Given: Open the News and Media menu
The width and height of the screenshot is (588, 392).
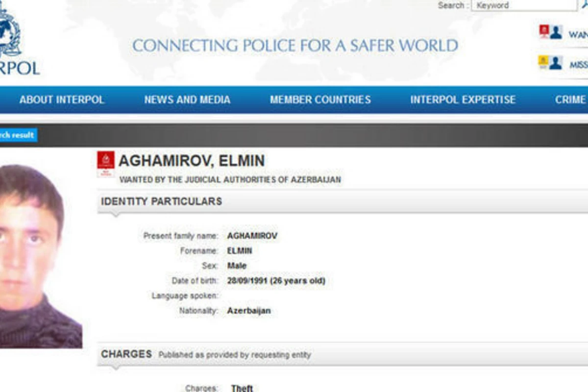Looking at the screenshot, I should [187, 99].
